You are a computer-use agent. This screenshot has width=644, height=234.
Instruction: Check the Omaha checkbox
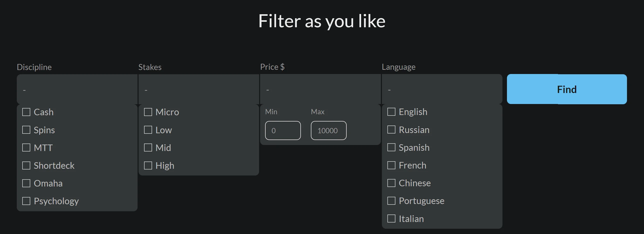[x=26, y=183]
